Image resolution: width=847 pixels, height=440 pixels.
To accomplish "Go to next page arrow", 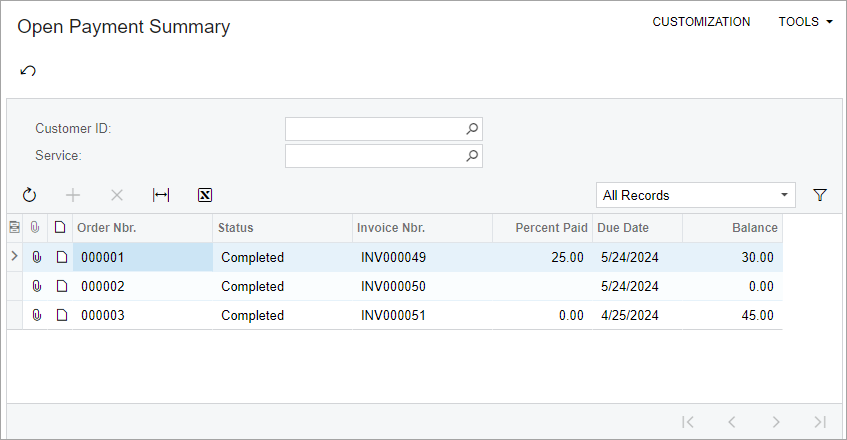I will [776, 422].
